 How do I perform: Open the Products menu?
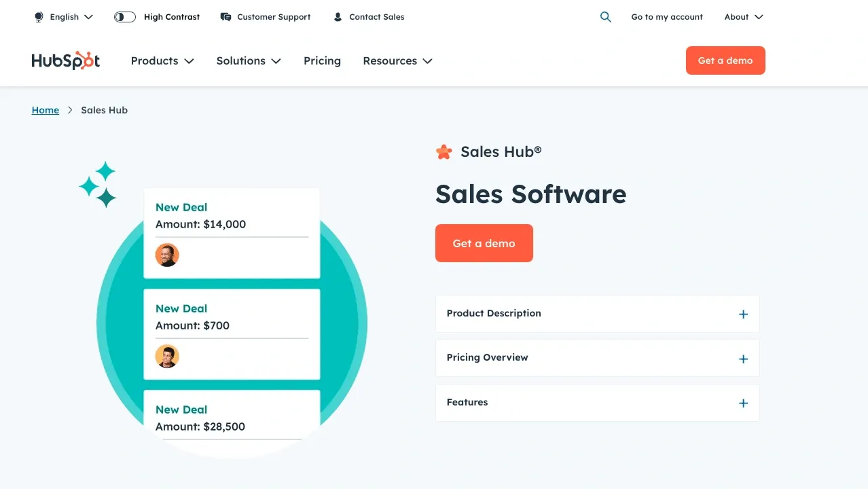point(162,60)
